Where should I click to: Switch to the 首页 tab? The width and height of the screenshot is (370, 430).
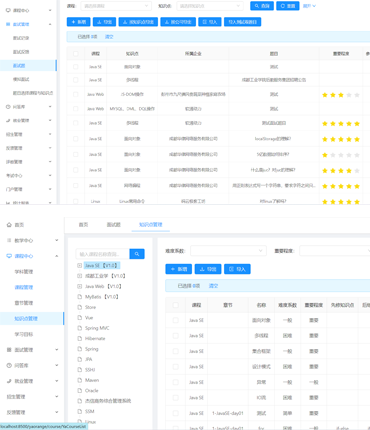click(83, 225)
